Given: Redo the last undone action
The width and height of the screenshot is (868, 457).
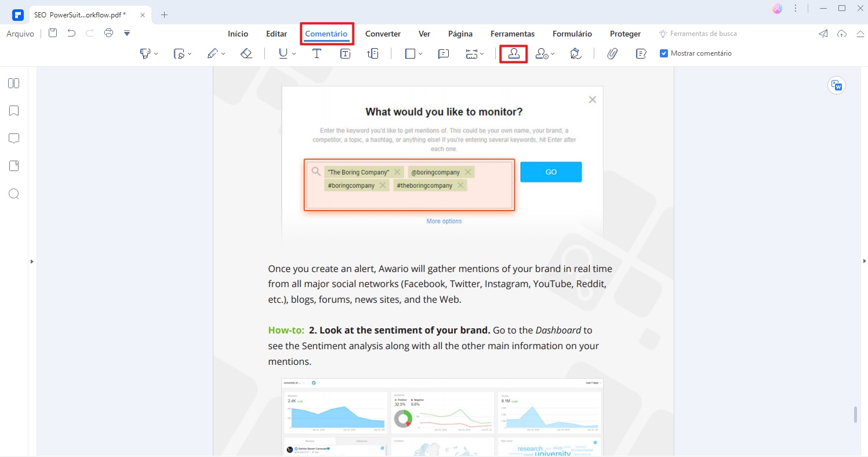Looking at the screenshot, I should pyautogui.click(x=90, y=33).
